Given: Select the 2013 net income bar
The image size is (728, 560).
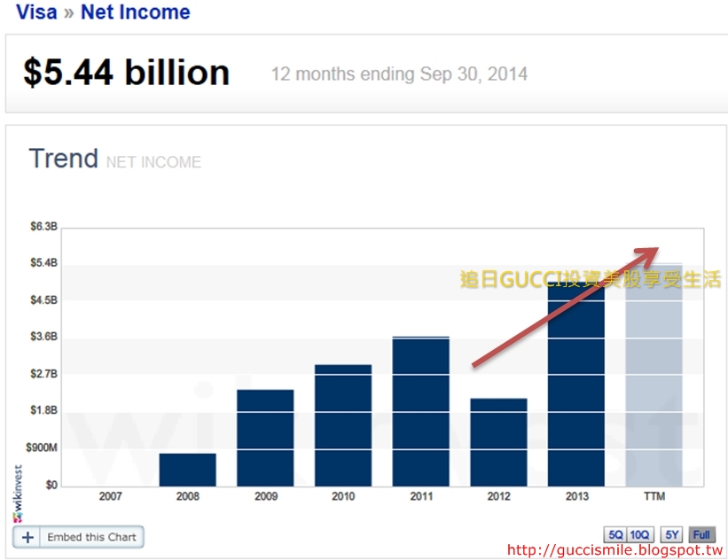Looking at the screenshot, I should [x=576, y=385].
